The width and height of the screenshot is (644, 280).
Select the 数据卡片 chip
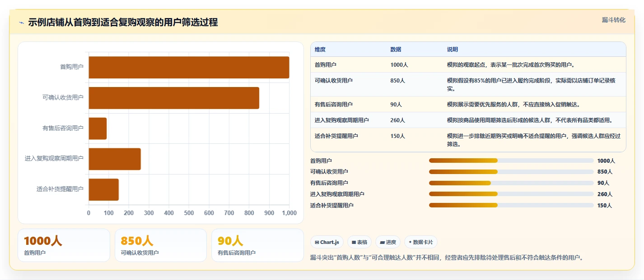click(x=421, y=242)
